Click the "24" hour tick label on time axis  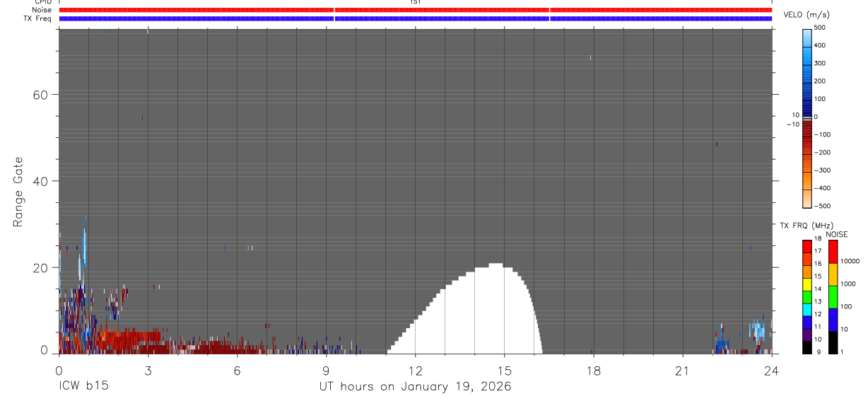[x=771, y=370]
